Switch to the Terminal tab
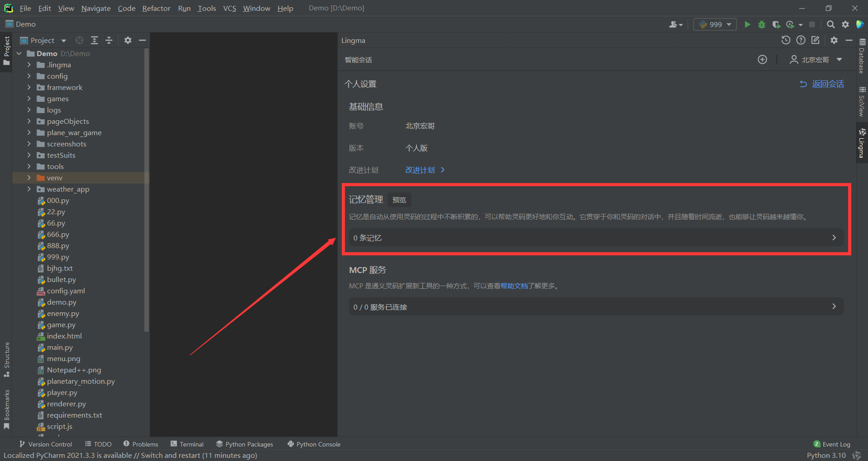The height and width of the screenshot is (461, 868). click(x=187, y=444)
